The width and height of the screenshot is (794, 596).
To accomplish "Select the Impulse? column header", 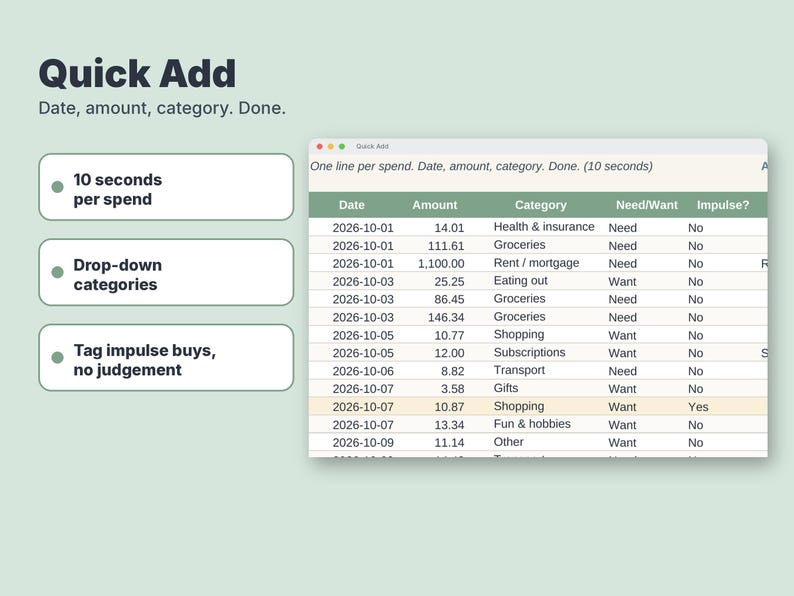I will click(723, 205).
